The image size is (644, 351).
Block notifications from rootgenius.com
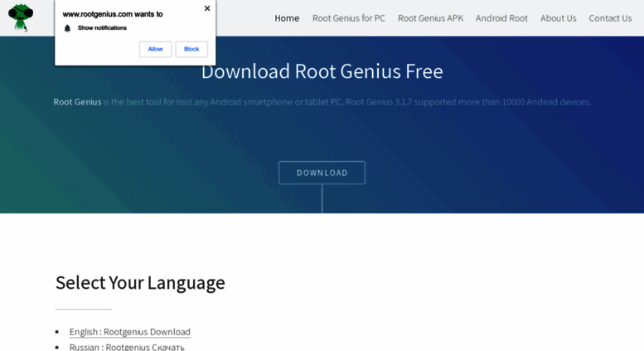[191, 49]
